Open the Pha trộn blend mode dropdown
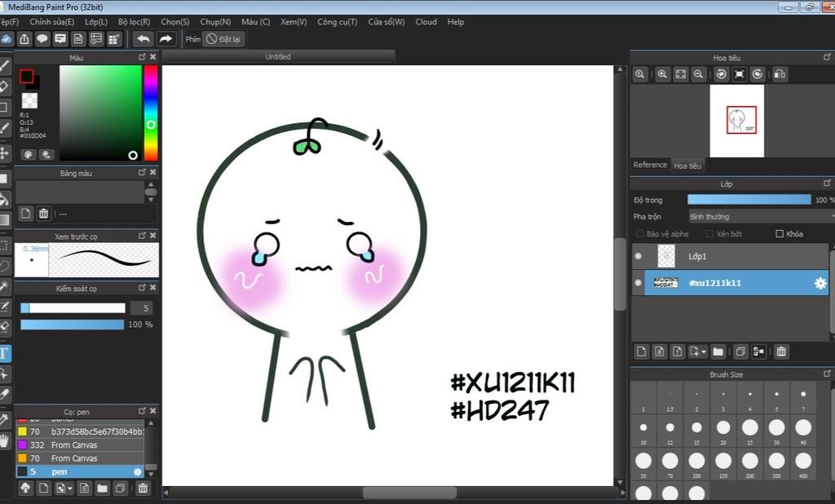Image resolution: width=835 pixels, height=504 pixels. (x=761, y=217)
